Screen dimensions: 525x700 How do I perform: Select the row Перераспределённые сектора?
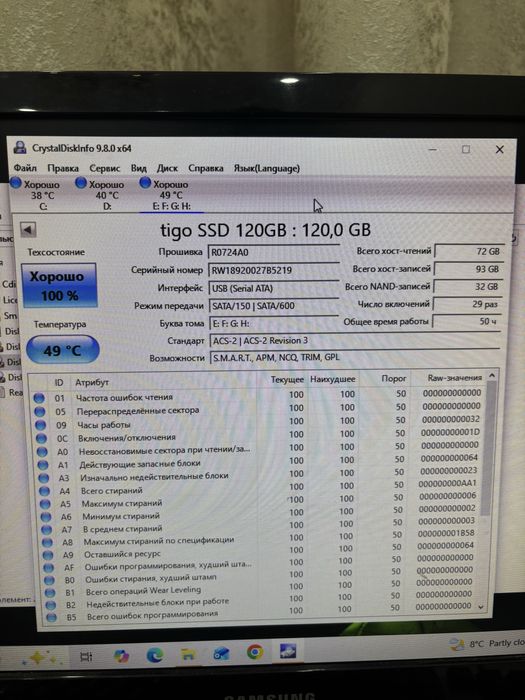click(x=258, y=409)
